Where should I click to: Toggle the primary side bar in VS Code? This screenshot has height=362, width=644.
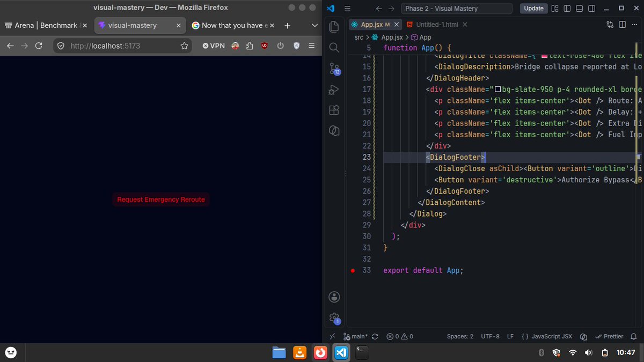click(567, 8)
